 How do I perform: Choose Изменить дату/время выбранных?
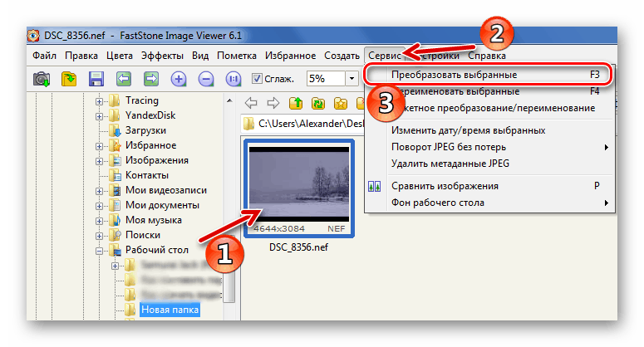click(489, 130)
